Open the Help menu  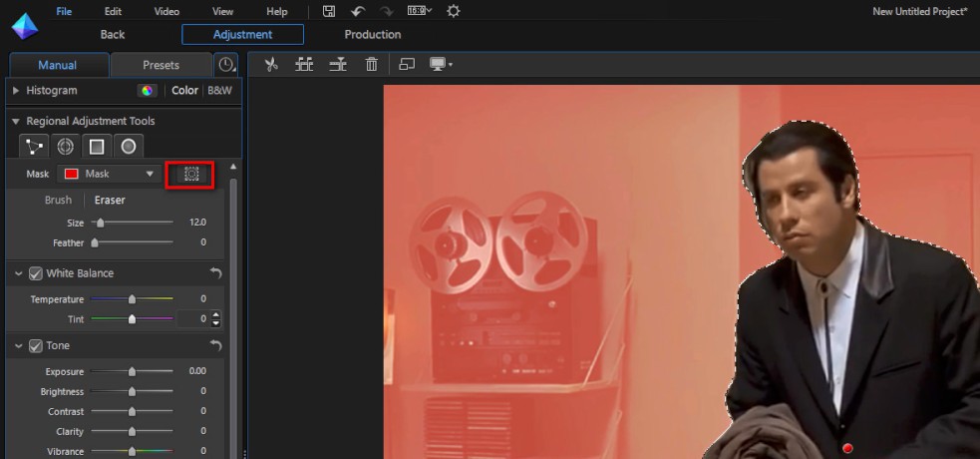[x=277, y=11]
